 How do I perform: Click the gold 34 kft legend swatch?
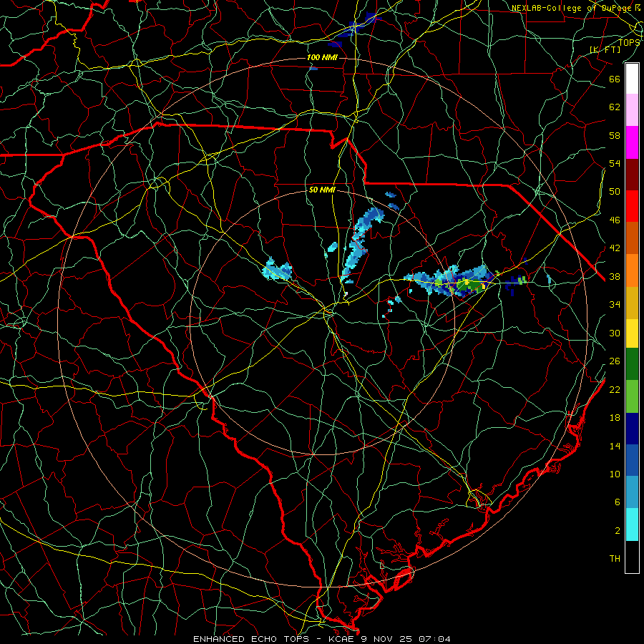[x=632, y=303]
